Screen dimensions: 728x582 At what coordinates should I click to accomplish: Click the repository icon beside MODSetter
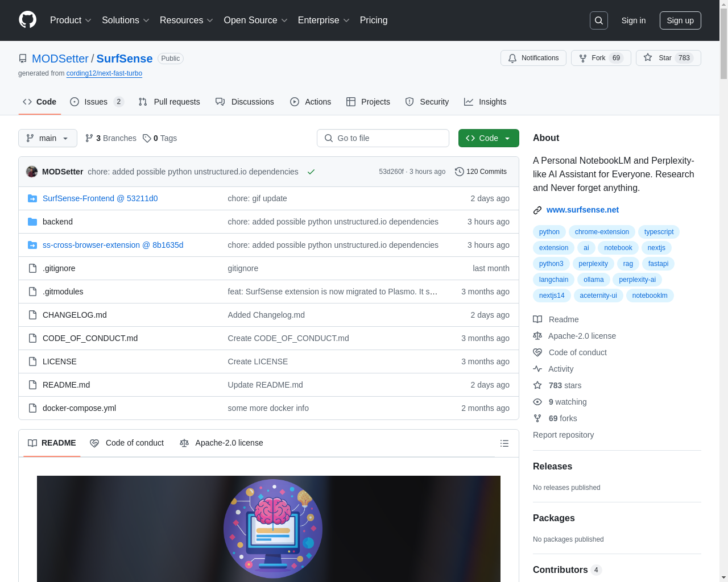pos(23,59)
